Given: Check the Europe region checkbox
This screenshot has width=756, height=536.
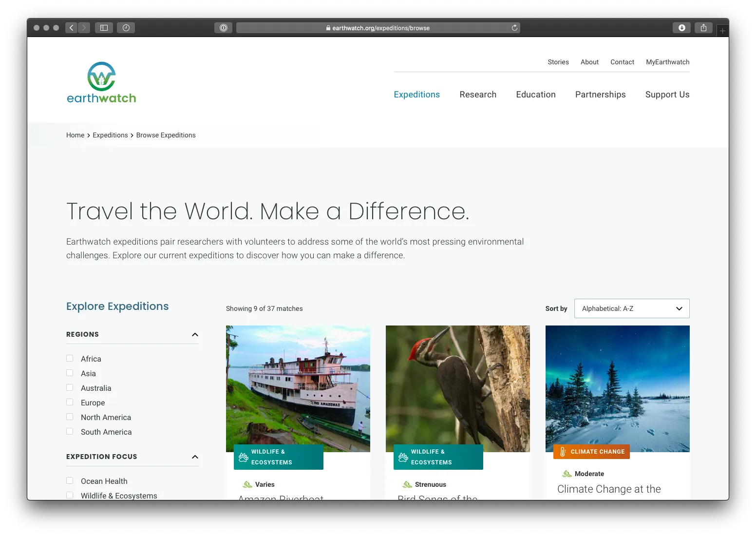Looking at the screenshot, I should (70, 402).
